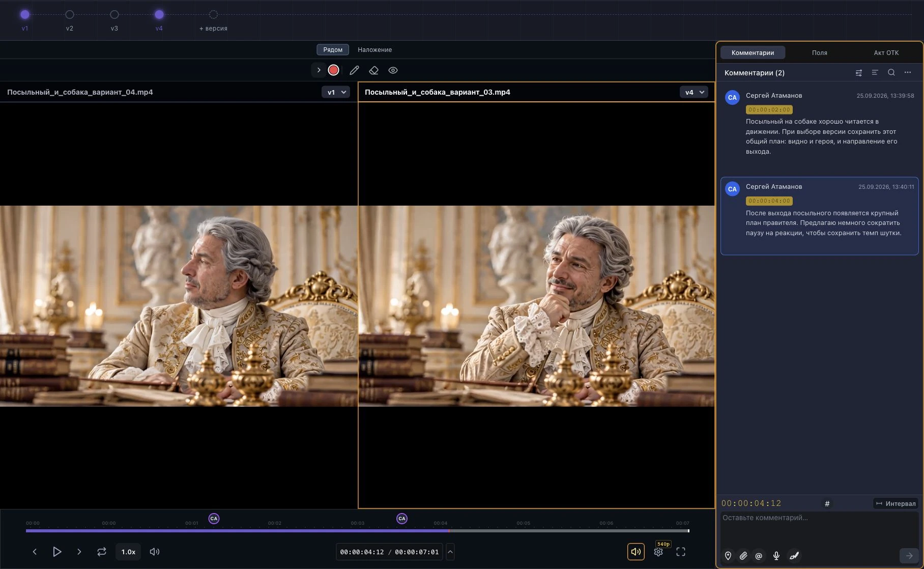
Task: Mention a user with @ icon
Action: click(x=759, y=556)
